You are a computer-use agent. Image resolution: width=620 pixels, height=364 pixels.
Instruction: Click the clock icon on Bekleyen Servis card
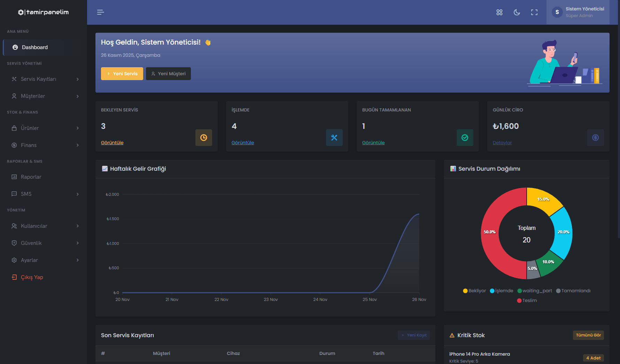tap(203, 138)
